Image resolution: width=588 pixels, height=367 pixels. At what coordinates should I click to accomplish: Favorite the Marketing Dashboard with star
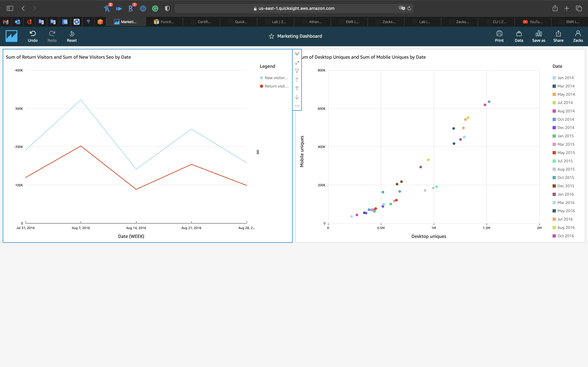(x=271, y=36)
